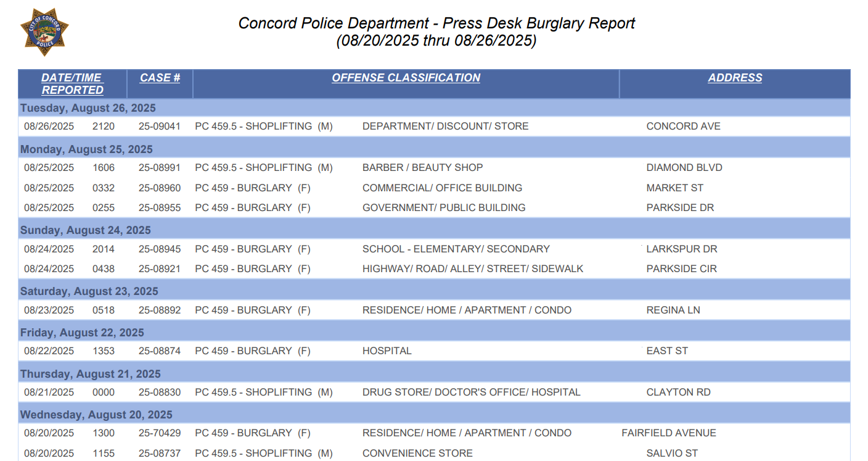The image size is (868, 461).
Task: Select the Sunday, August 24, 2025 group header
Action: click(86, 230)
